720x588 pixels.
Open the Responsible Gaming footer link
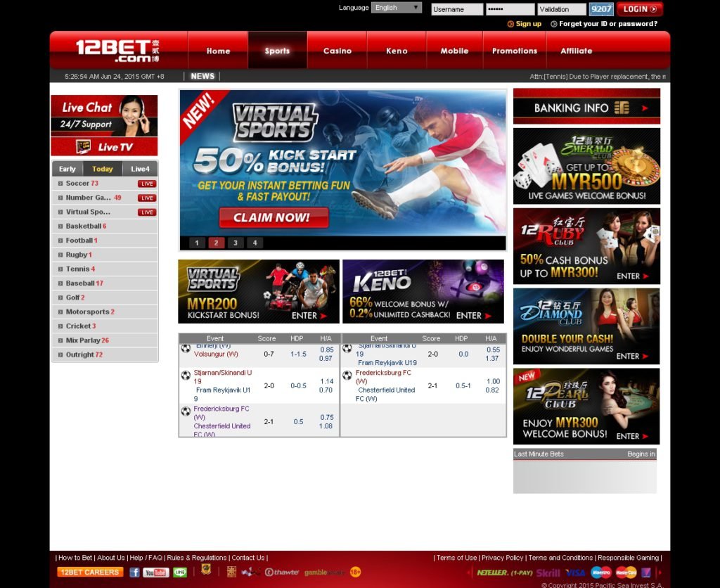(x=628, y=558)
